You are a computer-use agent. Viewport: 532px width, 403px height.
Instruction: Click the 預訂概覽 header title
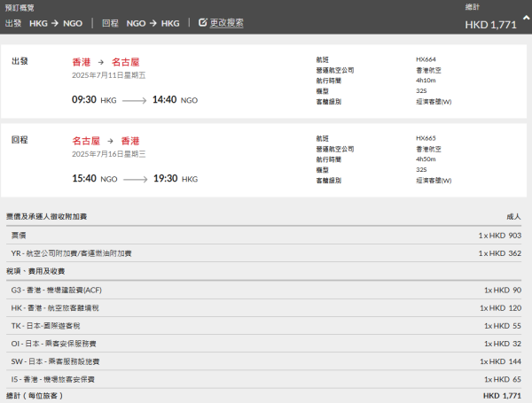[20, 8]
